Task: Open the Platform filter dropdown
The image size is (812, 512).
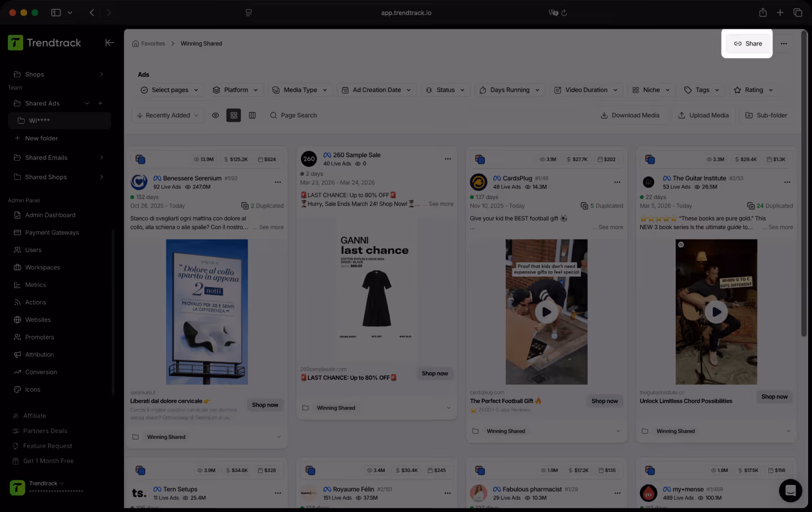Action: coord(236,90)
